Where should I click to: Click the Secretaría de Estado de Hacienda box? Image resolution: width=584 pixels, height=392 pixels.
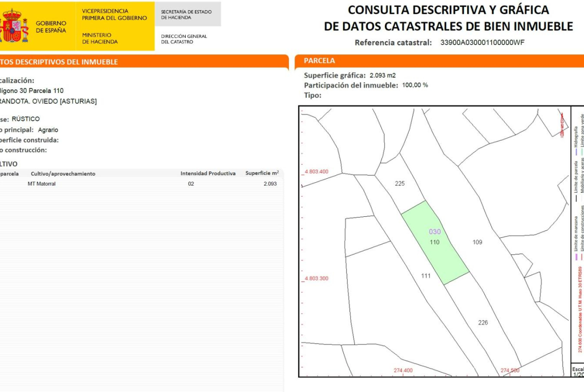tap(187, 14)
